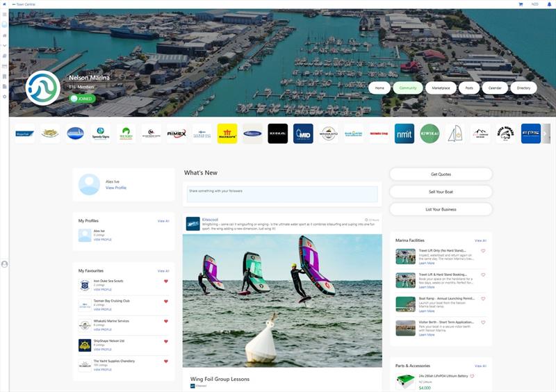Screen dimensions: 556x392
Task: Open the shopping cart icon
Action: click(521, 4)
